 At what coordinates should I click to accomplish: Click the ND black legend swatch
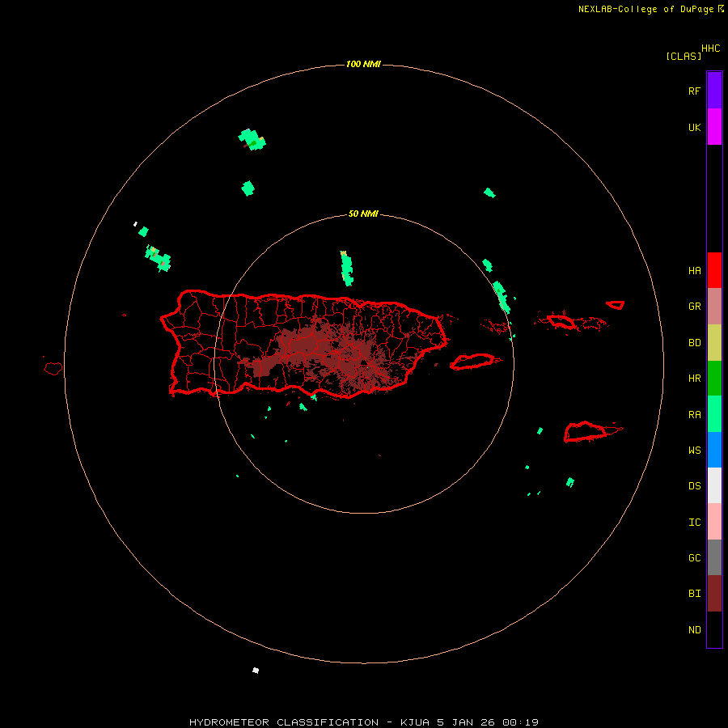tap(714, 629)
